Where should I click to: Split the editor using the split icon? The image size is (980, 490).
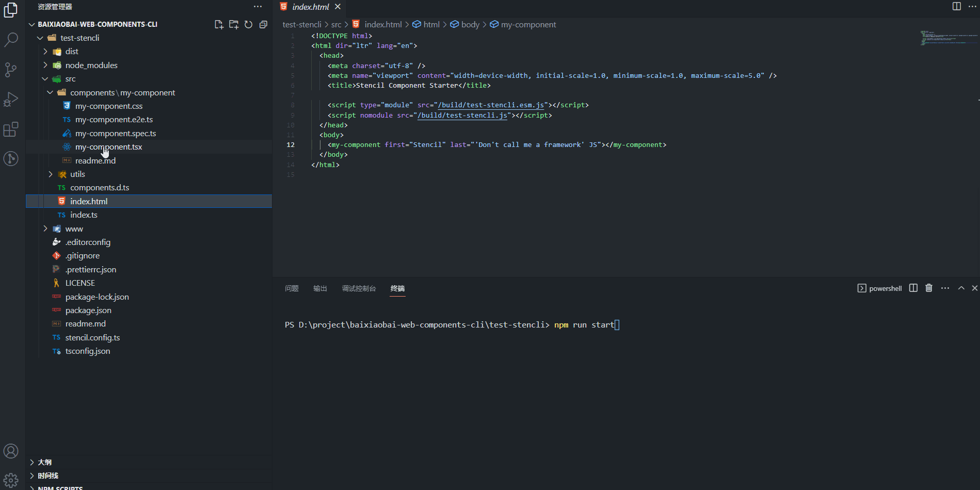click(956, 6)
